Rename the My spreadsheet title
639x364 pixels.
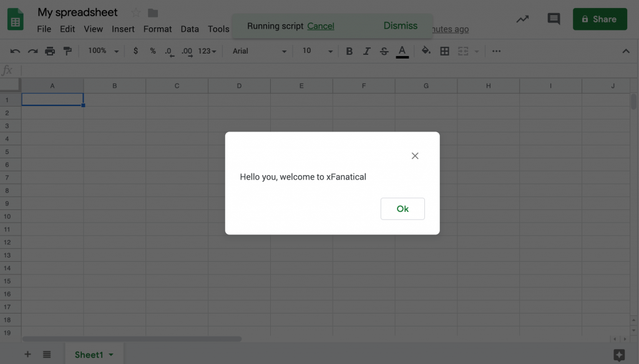[77, 12]
